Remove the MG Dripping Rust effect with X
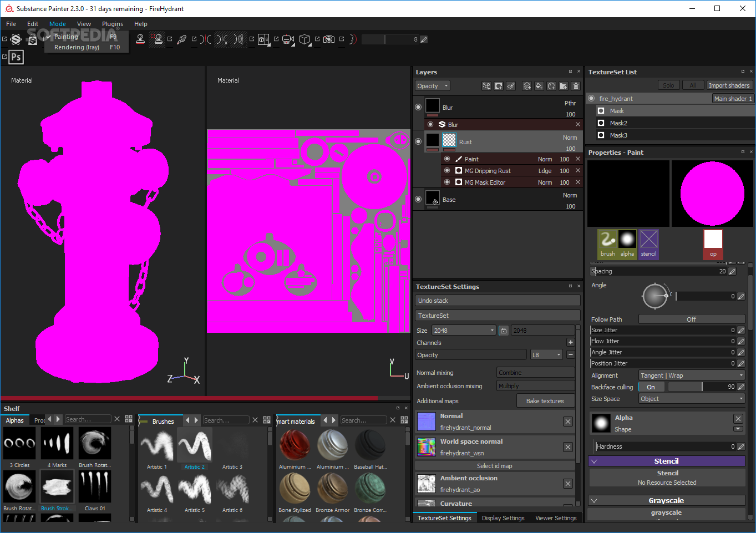Viewport: 756px width, 533px height. (577, 170)
